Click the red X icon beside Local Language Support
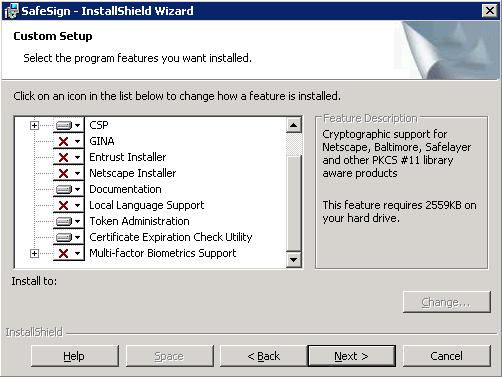 [x=63, y=205]
